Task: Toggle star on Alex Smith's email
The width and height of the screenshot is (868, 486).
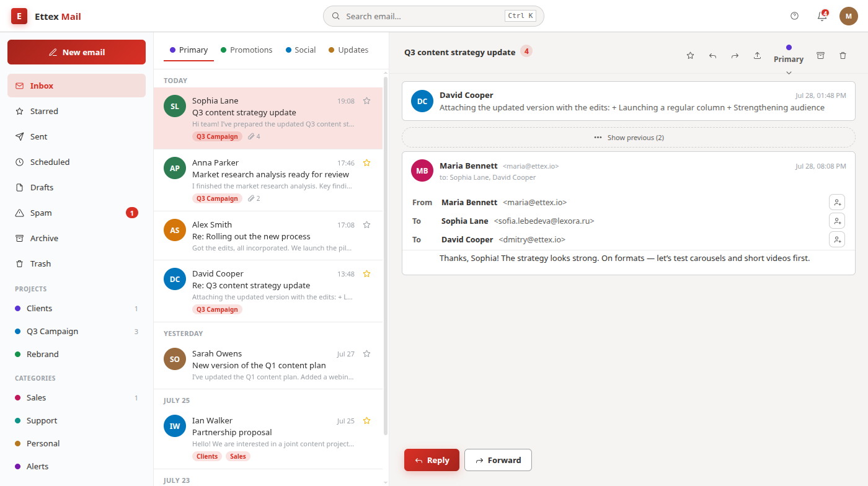Action: (x=366, y=224)
